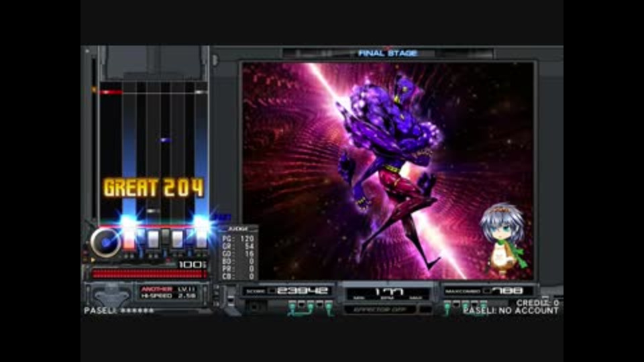Click the 177 BPM display
This screenshot has height=362, width=644.
[x=388, y=293]
